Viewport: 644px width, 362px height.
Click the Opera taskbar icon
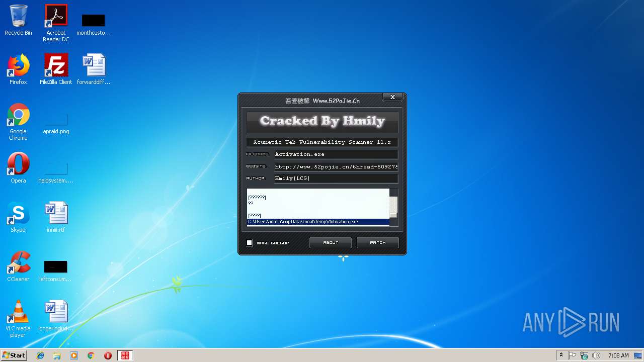[x=108, y=355]
